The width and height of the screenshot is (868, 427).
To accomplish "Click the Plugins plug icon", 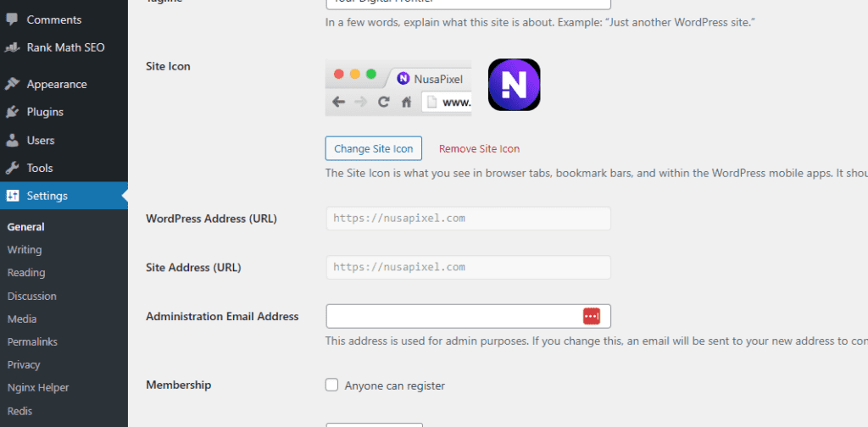I will point(12,112).
